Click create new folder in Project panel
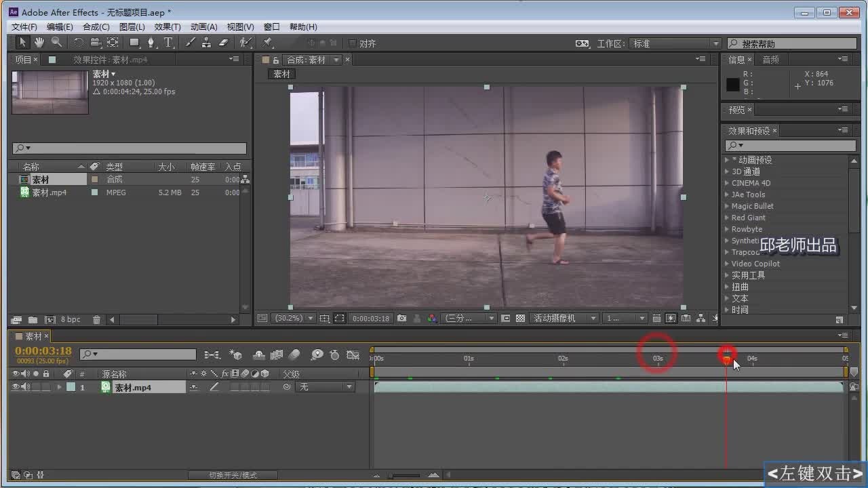This screenshot has height=488, width=868. 32,319
